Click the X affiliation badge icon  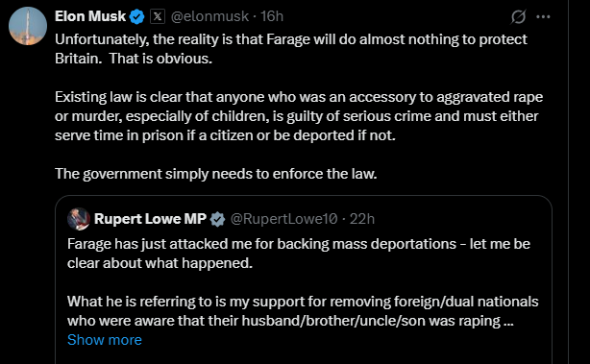tap(158, 16)
